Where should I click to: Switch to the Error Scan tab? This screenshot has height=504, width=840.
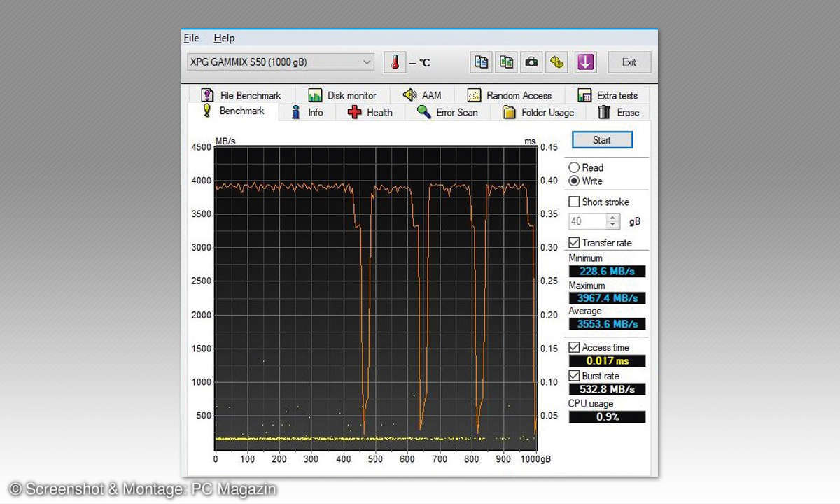[x=447, y=112]
